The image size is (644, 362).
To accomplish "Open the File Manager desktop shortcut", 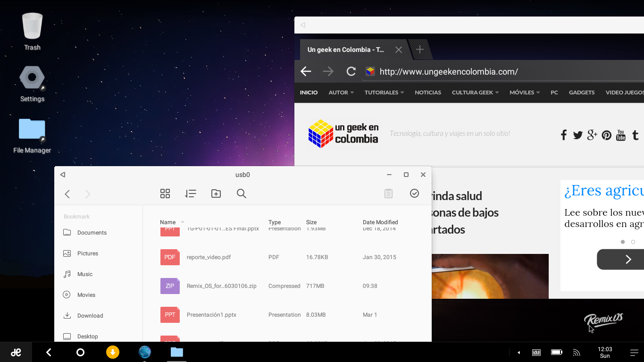I will (32, 135).
